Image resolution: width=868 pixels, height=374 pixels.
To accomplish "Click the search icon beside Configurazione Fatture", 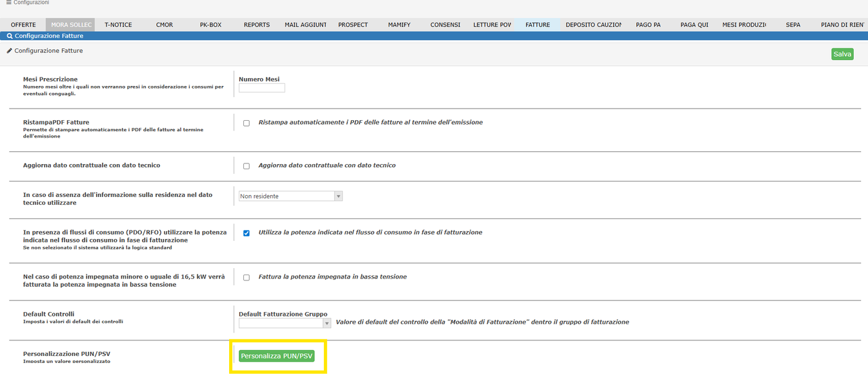I will coord(10,36).
